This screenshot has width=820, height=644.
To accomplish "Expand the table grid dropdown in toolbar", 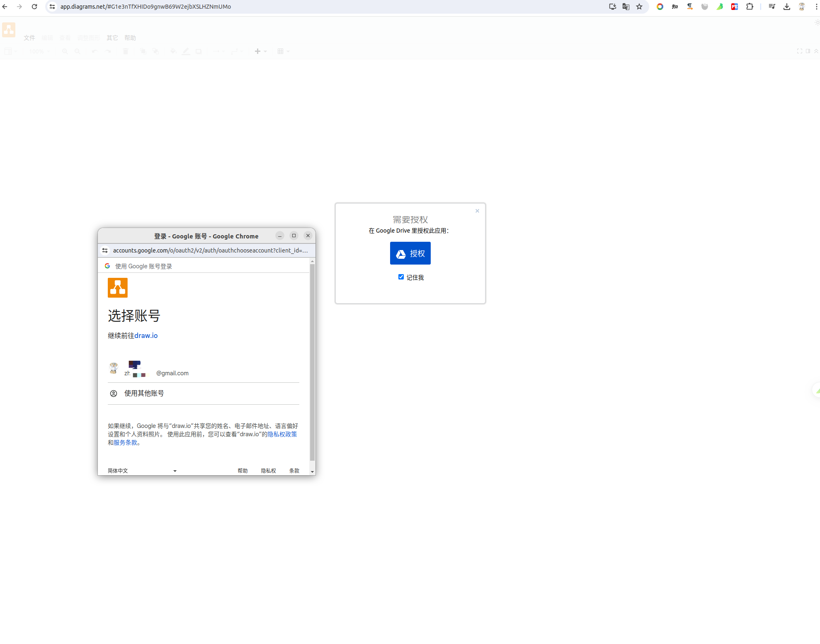I will point(283,51).
